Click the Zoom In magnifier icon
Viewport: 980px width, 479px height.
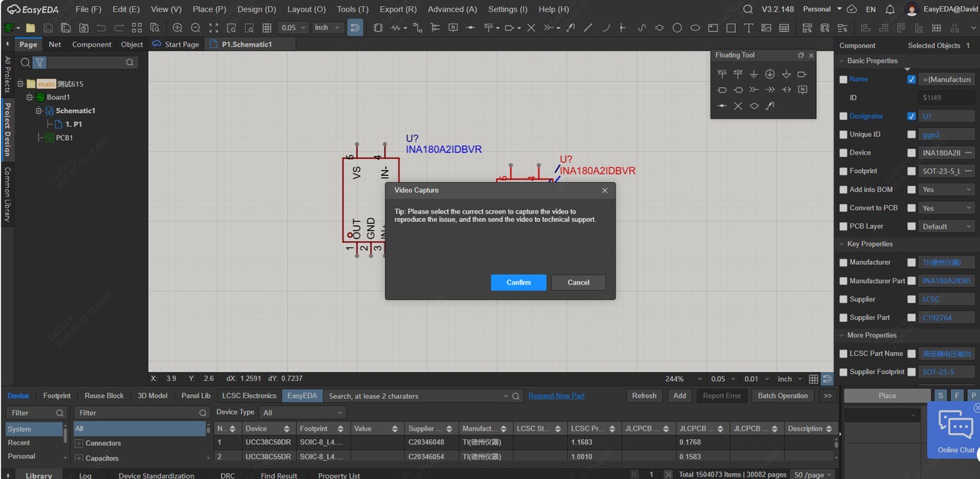[x=178, y=28]
